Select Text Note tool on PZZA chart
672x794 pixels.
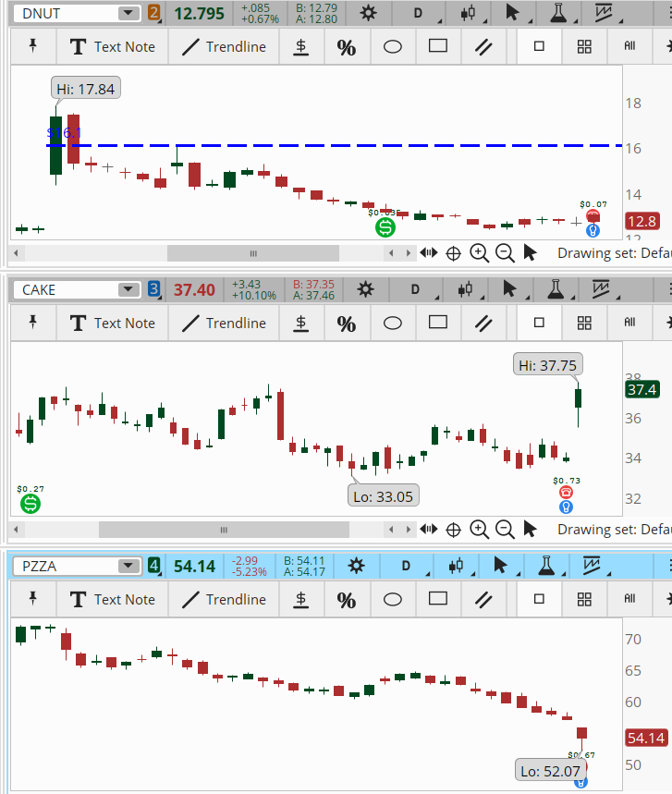pos(113,600)
